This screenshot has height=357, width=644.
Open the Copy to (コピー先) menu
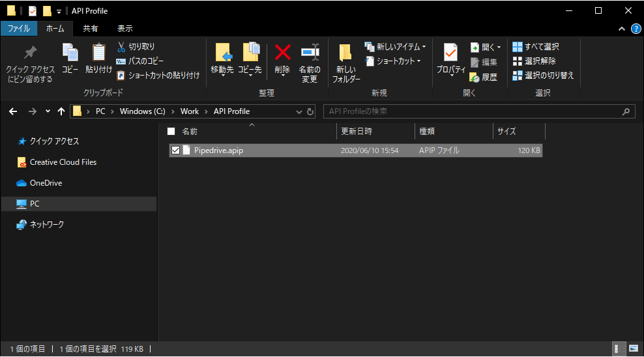point(250,59)
